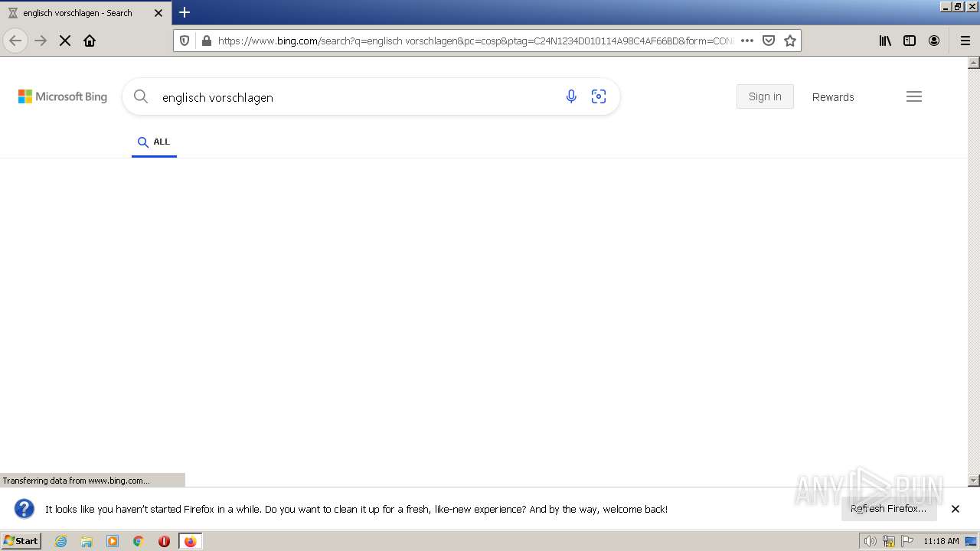
Task: Open Action Center flag icon
Action: (x=907, y=541)
